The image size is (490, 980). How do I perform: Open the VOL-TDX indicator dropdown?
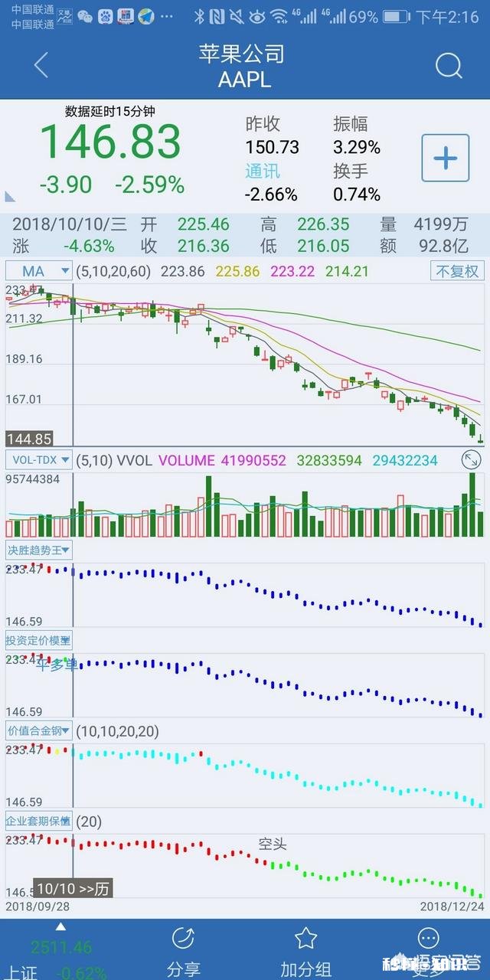tap(39, 460)
